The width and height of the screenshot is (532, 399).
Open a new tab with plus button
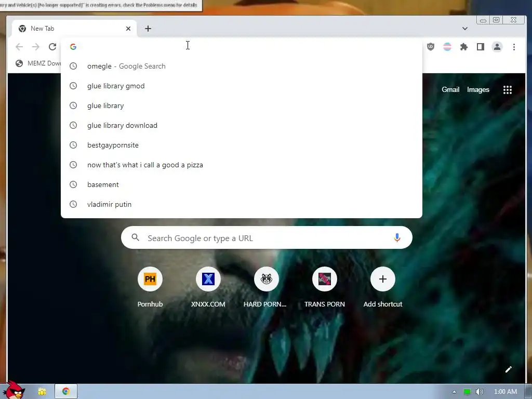(x=148, y=29)
